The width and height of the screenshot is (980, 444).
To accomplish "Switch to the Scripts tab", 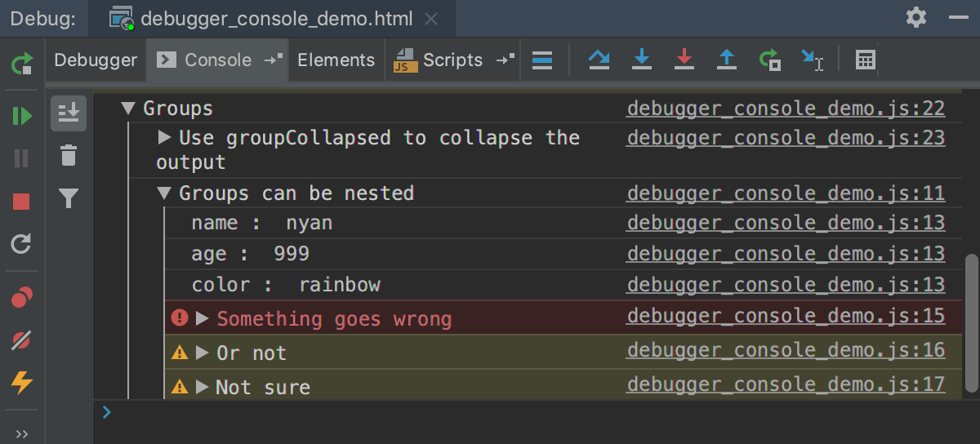I will click(x=452, y=60).
